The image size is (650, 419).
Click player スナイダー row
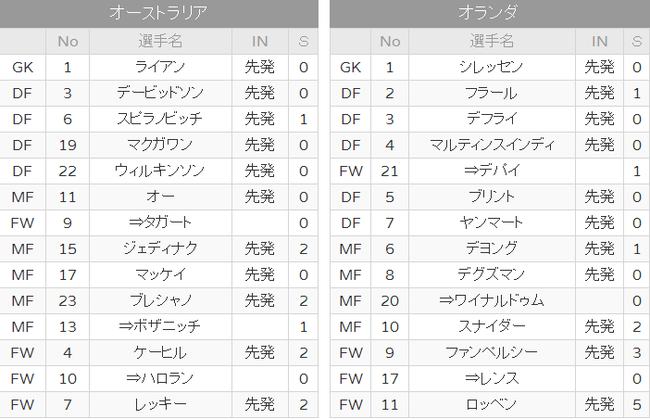pos(490,327)
